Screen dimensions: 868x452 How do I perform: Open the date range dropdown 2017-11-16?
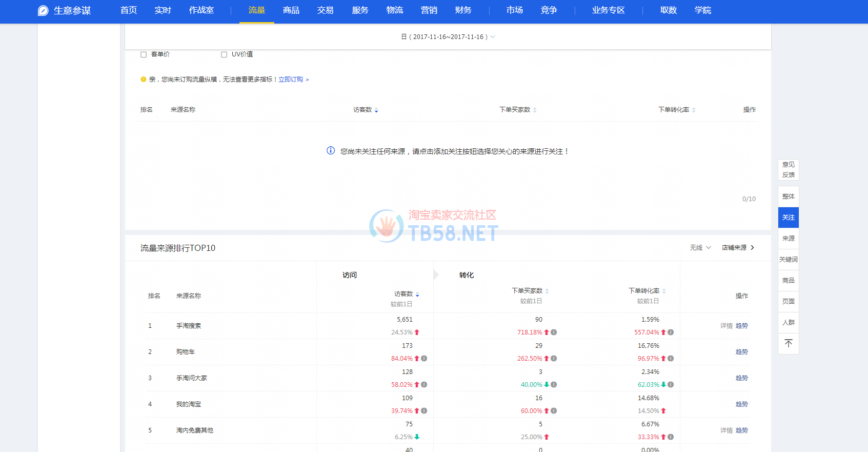448,37
